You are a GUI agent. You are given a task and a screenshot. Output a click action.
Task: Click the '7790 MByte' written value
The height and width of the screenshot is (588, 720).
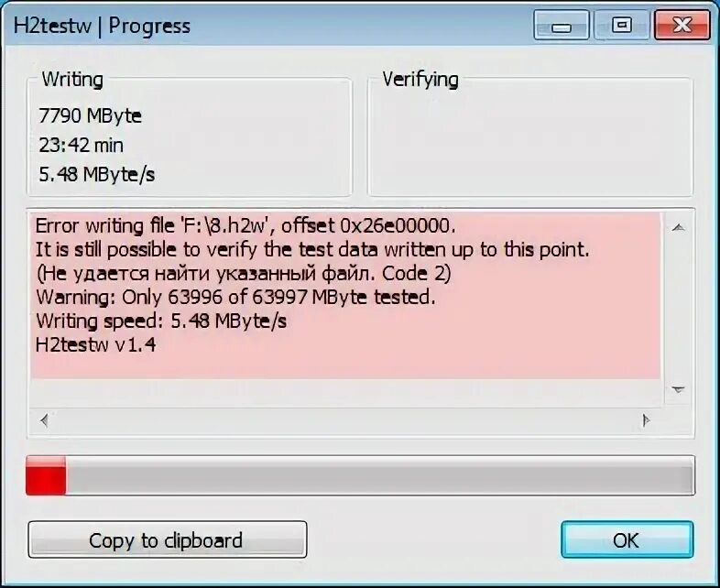90,115
